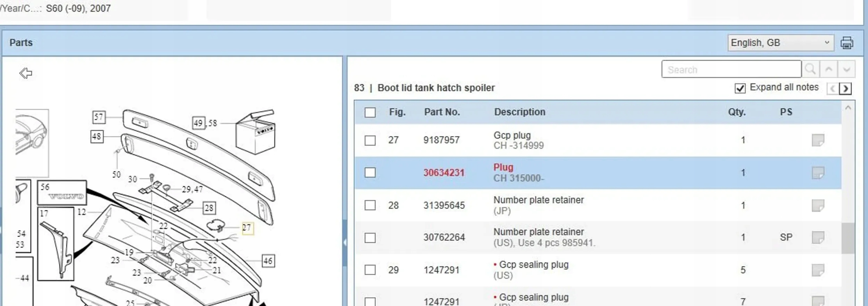Sort by Part No. column header

[x=442, y=112]
